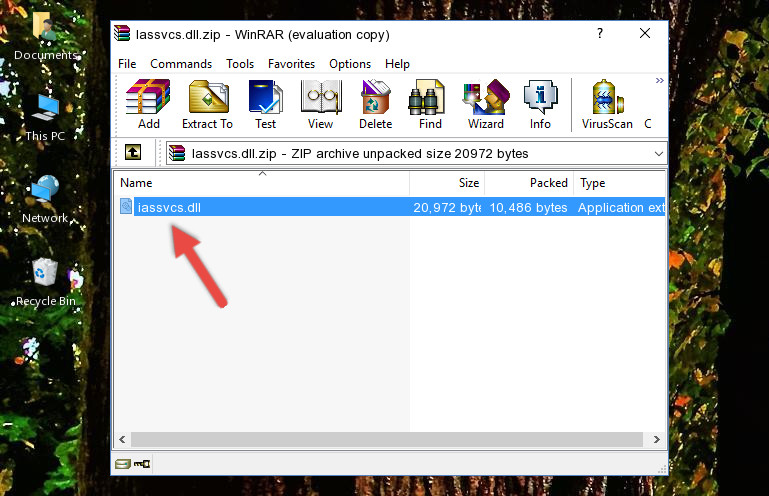Click the archive icon in address bar

tap(177, 153)
